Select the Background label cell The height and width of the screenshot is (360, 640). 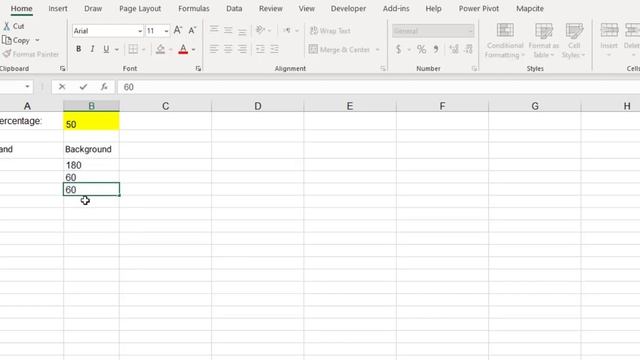tap(91, 149)
